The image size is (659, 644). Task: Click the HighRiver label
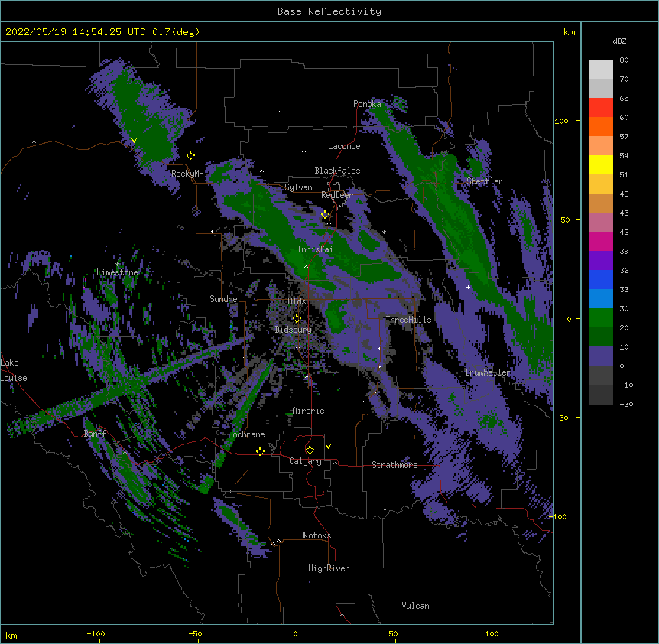[329, 568]
